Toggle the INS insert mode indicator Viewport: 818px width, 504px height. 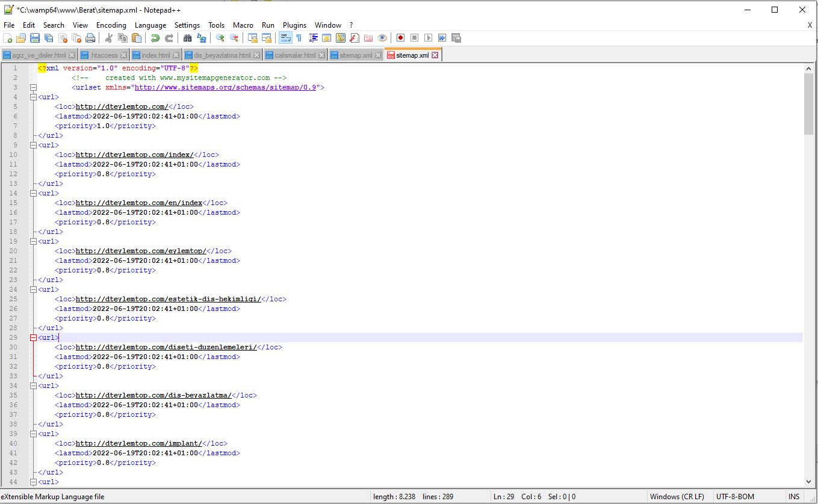coord(794,497)
